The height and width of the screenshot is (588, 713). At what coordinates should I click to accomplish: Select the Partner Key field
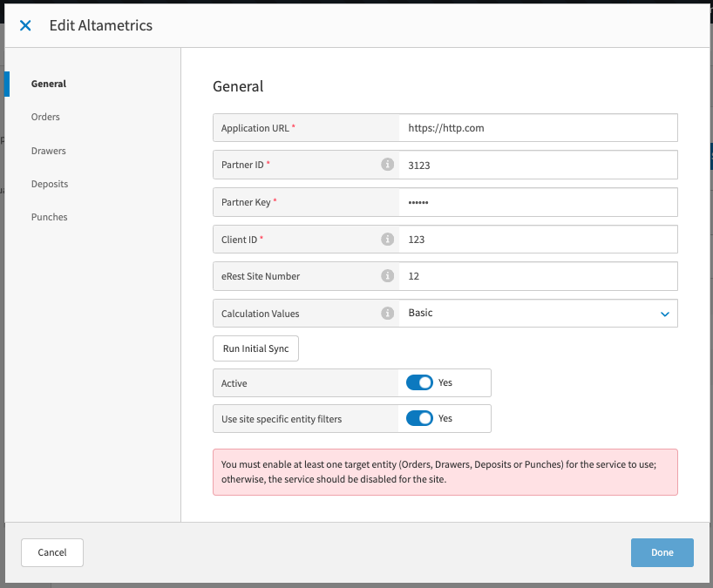click(536, 201)
